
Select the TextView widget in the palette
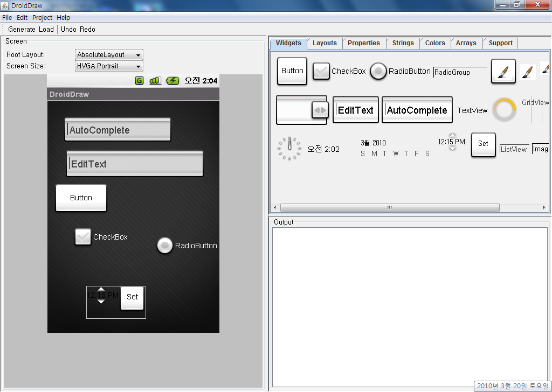(472, 110)
